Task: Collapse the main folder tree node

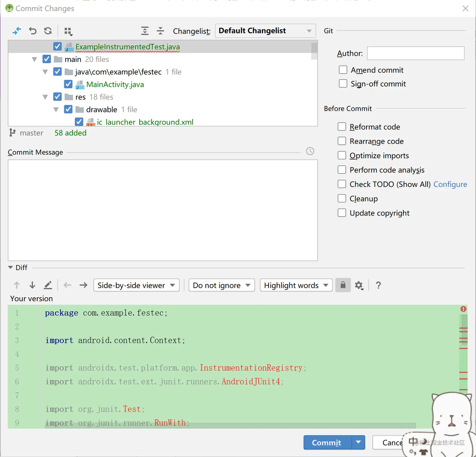Action: pos(35,59)
